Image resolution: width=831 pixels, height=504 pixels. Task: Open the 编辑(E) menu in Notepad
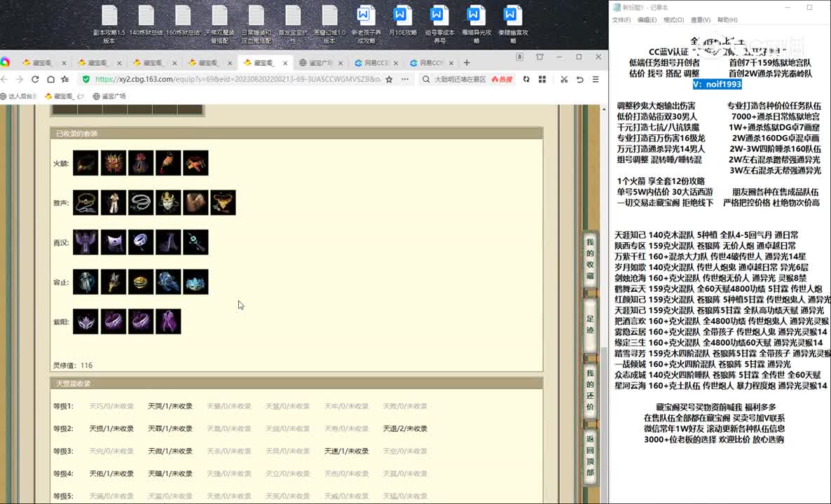click(x=647, y=20)
